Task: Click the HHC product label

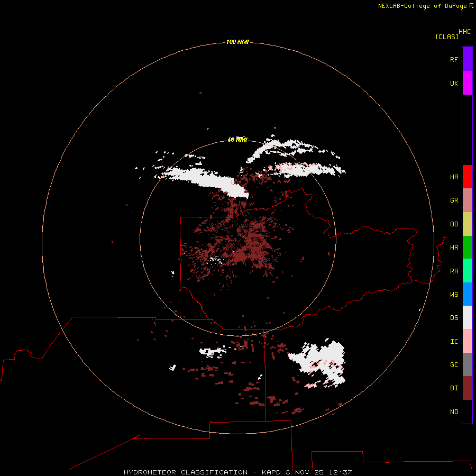Action: 464,32
